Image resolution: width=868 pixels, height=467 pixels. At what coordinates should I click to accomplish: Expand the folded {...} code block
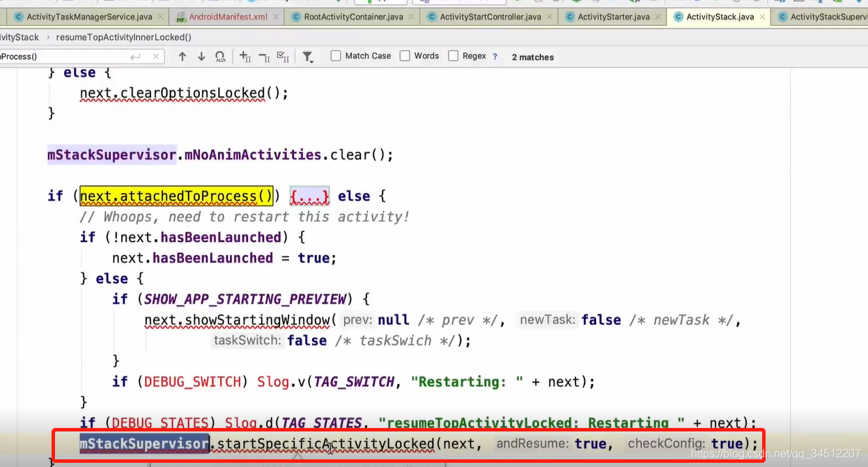310,197
